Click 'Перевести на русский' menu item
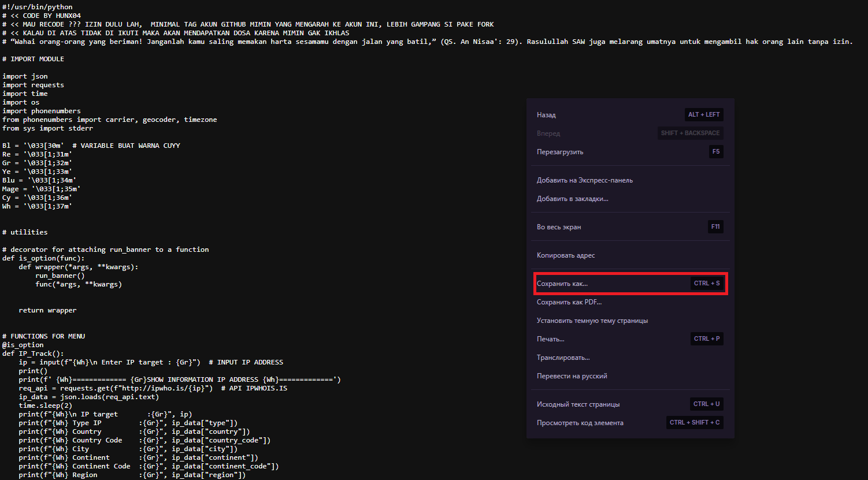 click(x=572, y=376)
